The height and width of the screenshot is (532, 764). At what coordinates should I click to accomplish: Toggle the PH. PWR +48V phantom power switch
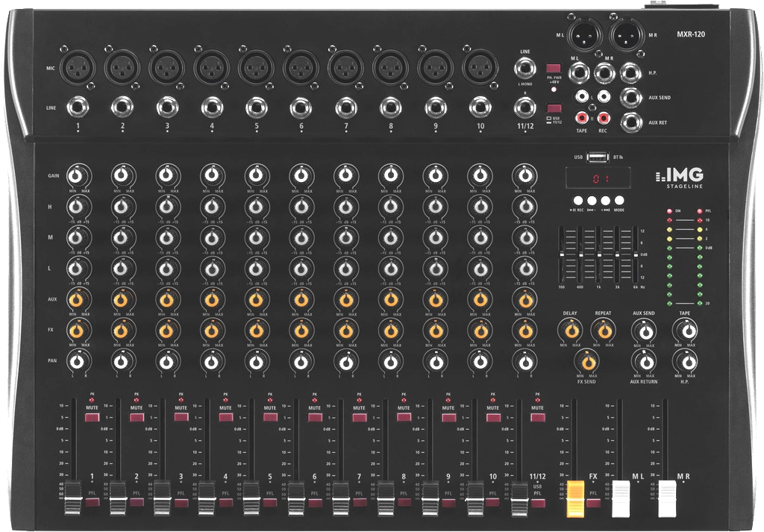click(x=553, y=69)
